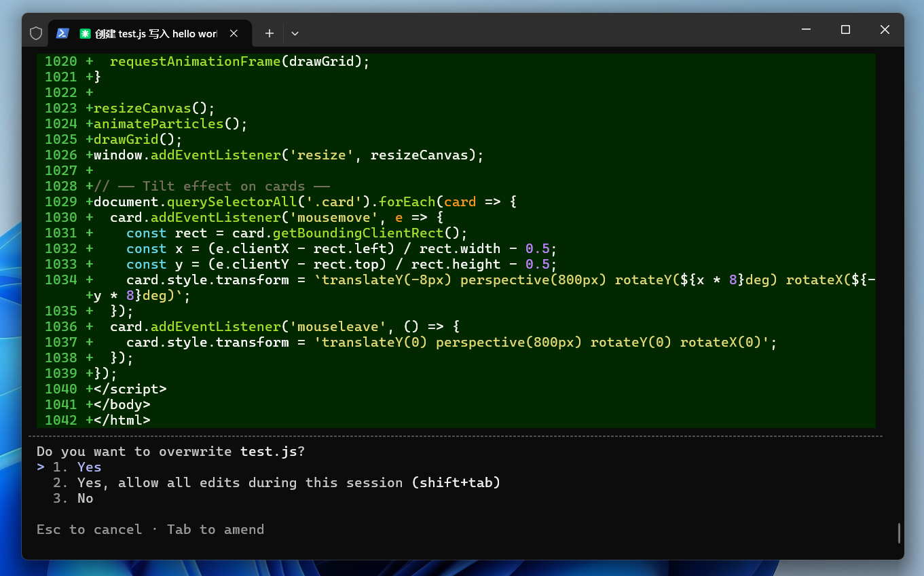Viewport: 924px width, 576px height.
Task: Click the shield icon in title bar
Action: pos(36,33)
